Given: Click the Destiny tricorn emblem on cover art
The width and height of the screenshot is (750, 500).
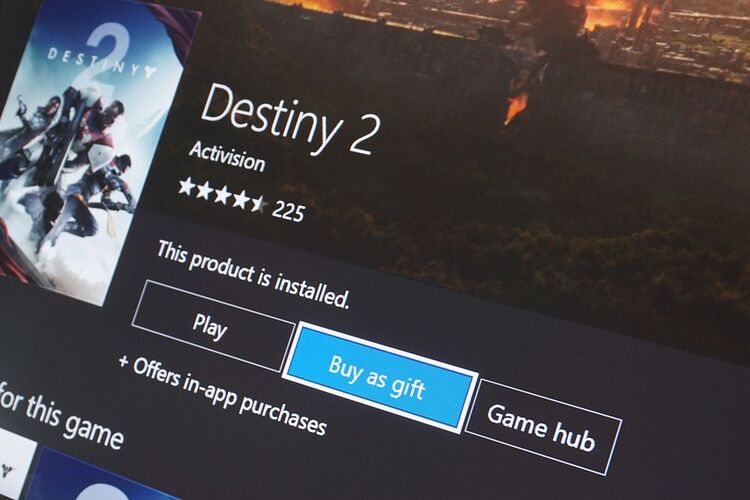Looking at the screenshot, I should click(x=150, y=73).
